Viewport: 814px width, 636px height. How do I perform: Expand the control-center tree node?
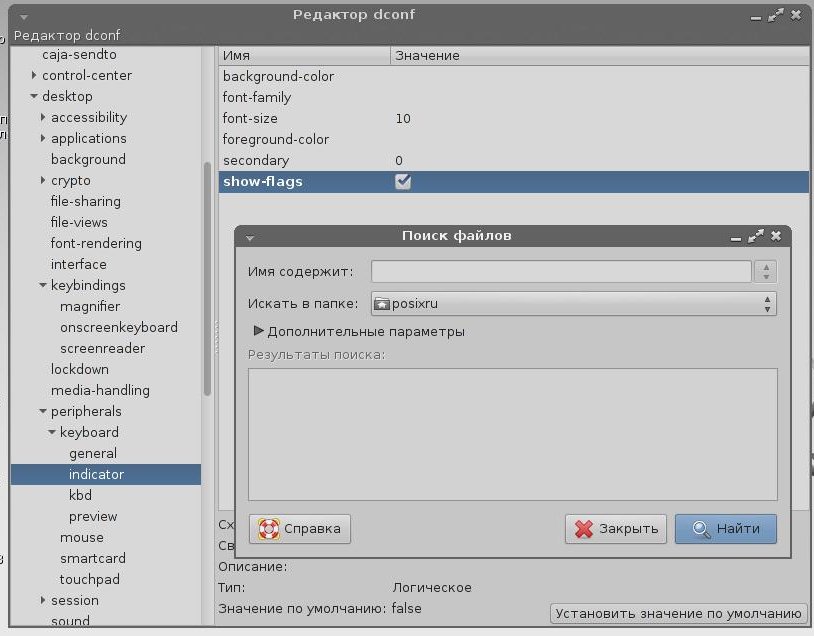[34, 75]
